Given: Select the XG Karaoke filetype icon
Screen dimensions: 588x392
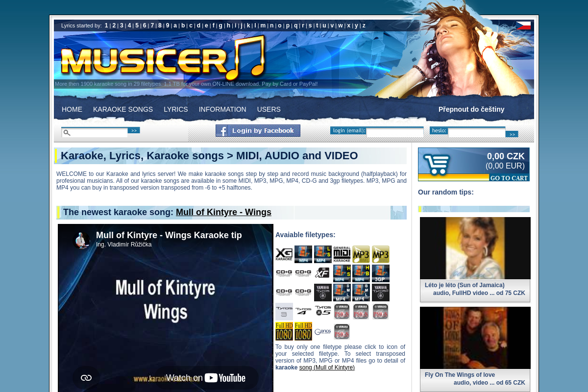Looking at the screenshot, I should [x=284, y=254].
